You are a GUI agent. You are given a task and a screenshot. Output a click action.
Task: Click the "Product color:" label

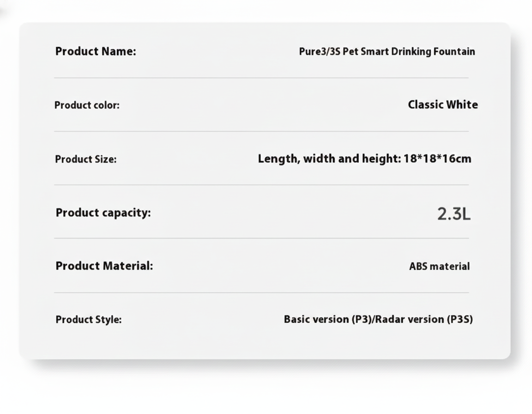[x=87, y=105]
